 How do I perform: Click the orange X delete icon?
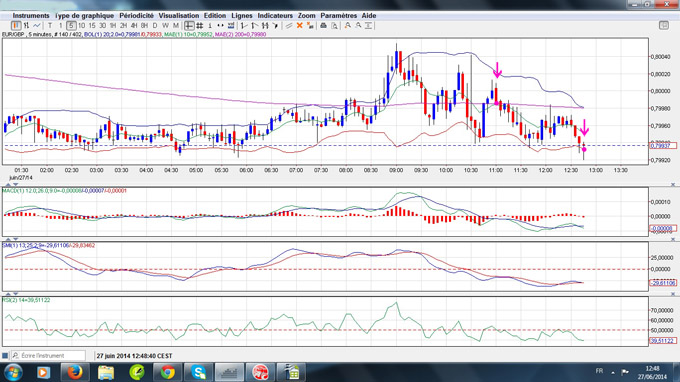[x=299, y=26]
